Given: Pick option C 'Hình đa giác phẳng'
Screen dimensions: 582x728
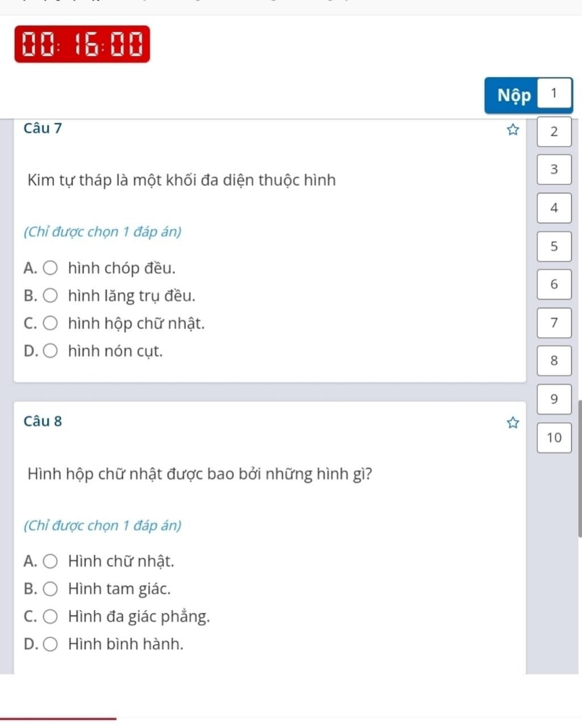Looking at the screenshot, I should [x=51, y=616].
